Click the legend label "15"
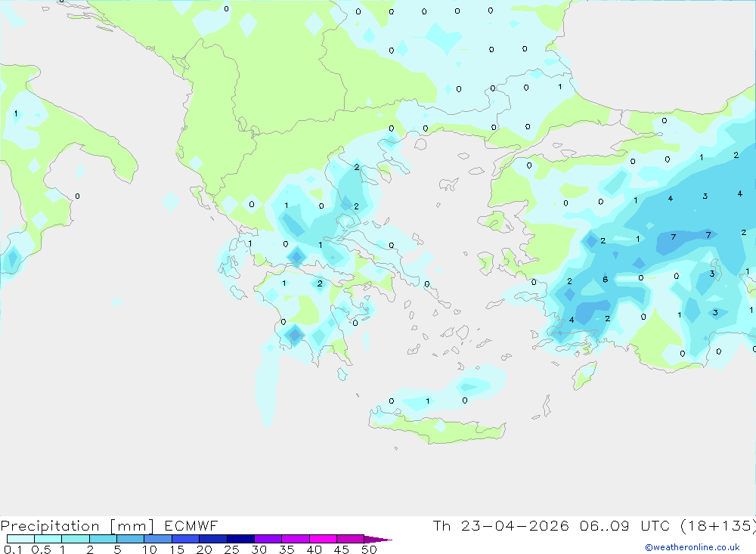 tap(177, 549)
